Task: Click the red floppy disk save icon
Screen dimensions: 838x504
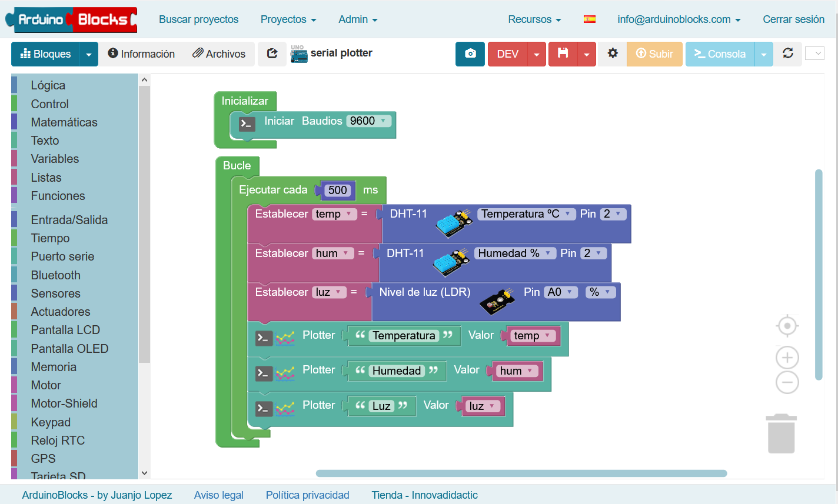Action: tap(563, 54)
